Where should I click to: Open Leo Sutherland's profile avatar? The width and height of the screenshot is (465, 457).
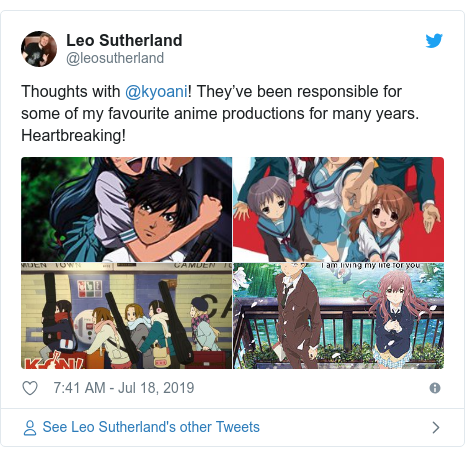[x=39, y=49]
